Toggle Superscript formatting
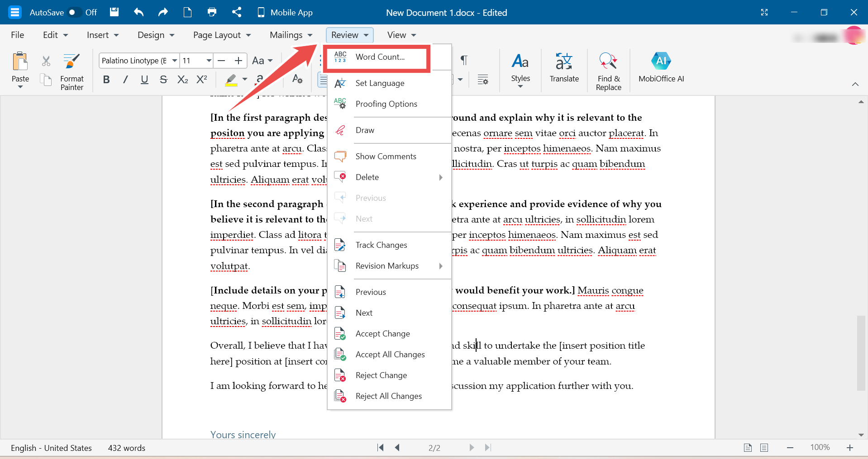Viewport: 868px width, 459px height. pos(202,80)
